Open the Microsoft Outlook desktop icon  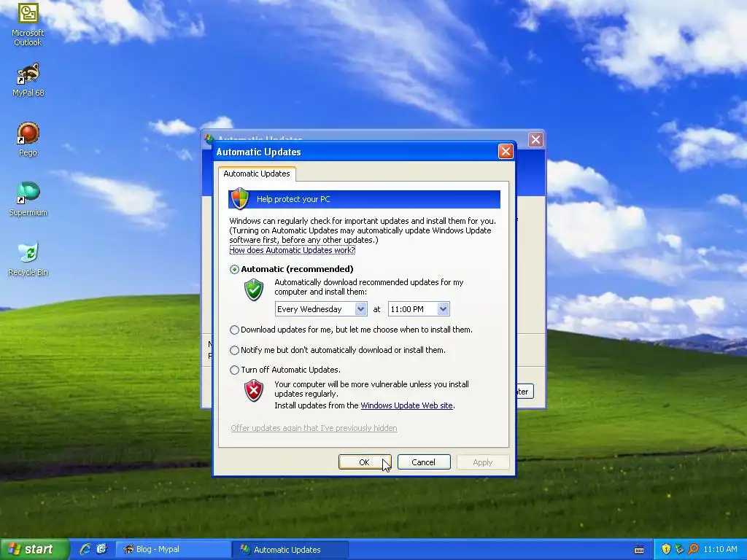coord(28,24)
